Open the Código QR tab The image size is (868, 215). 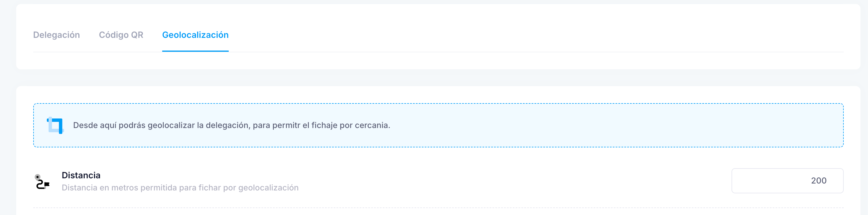(121, 35)
